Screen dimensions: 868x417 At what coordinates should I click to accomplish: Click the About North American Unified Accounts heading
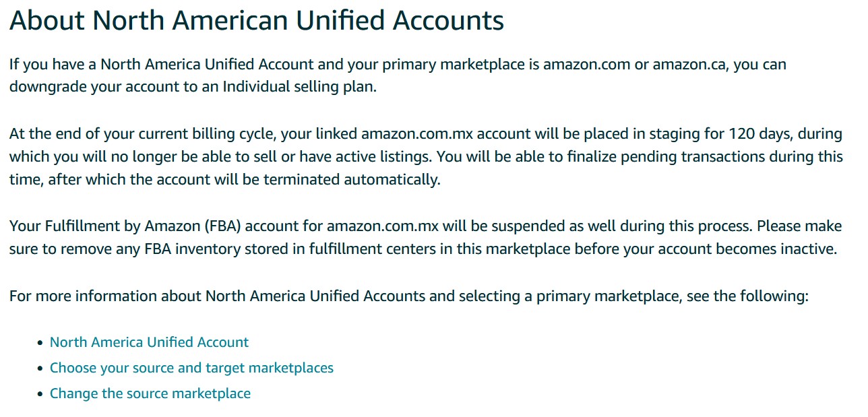click(x=256, y=21)
